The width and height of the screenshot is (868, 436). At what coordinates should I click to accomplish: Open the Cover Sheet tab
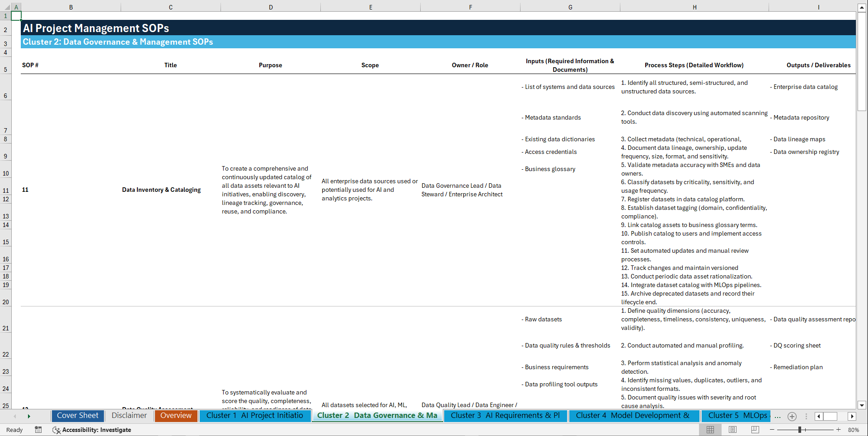pos(77,416)
